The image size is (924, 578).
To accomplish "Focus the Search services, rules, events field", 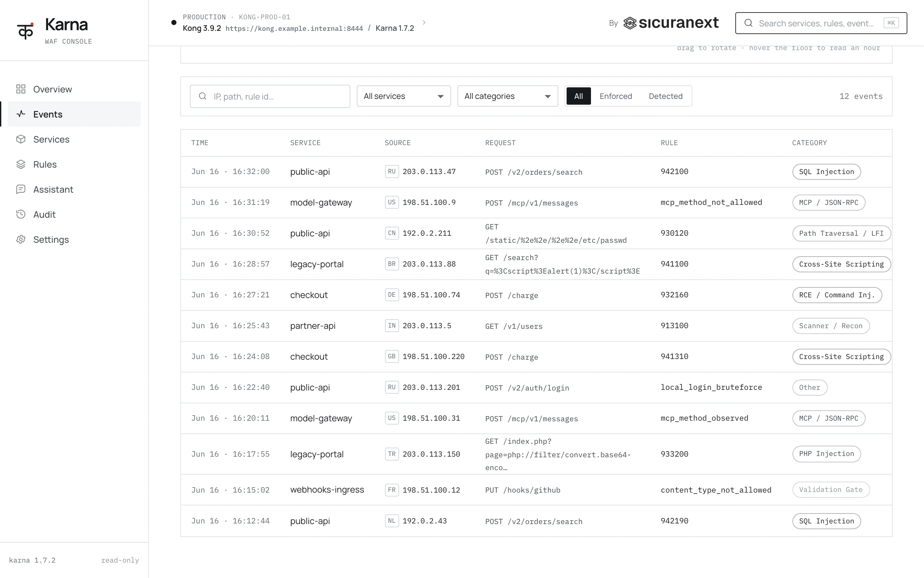I will 821,23.
